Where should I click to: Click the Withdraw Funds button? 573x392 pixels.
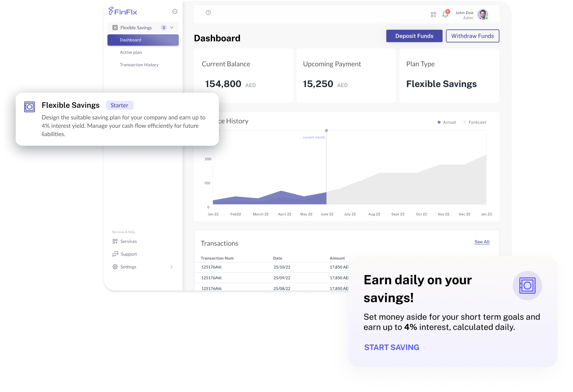(x=472, y=36)
